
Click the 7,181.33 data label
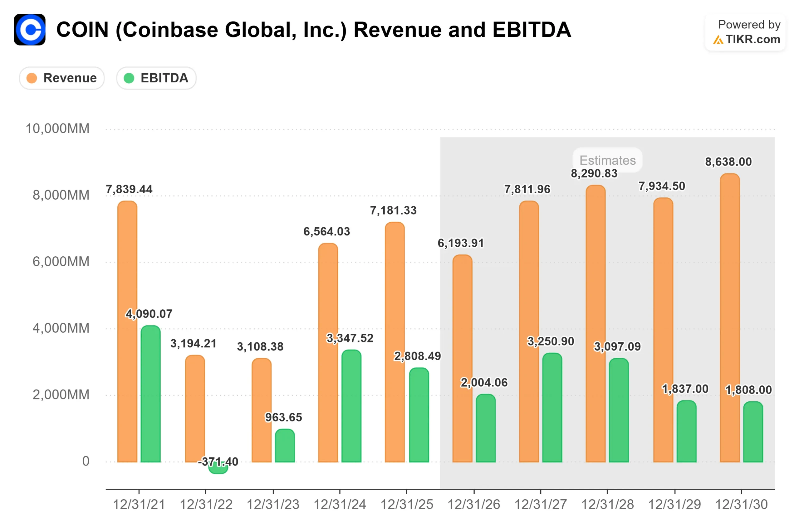tap(393, 210)
